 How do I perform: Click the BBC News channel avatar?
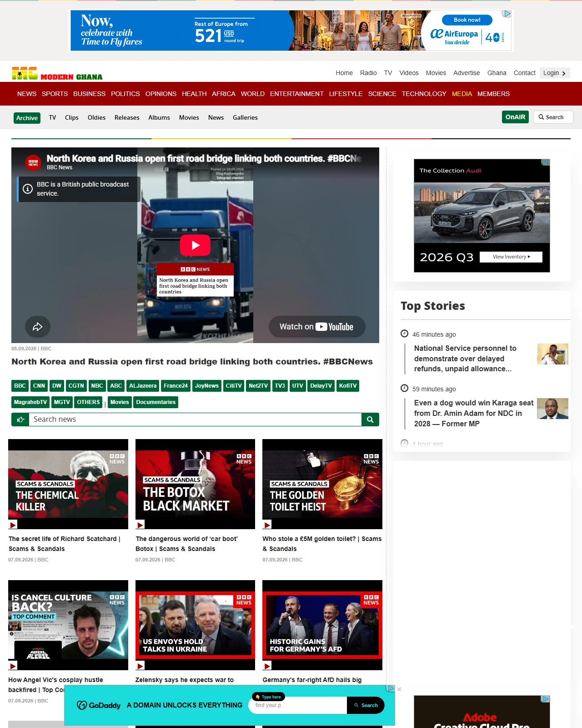33,163
